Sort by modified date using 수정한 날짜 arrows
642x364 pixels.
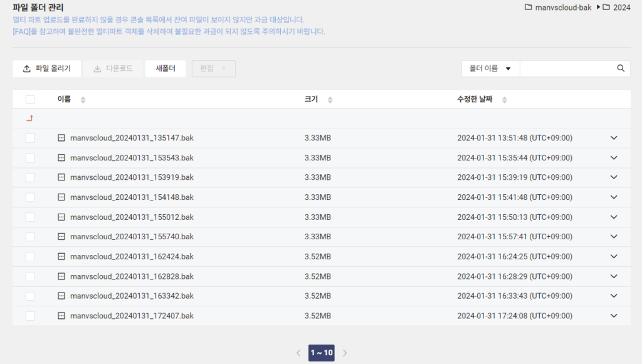505,99
